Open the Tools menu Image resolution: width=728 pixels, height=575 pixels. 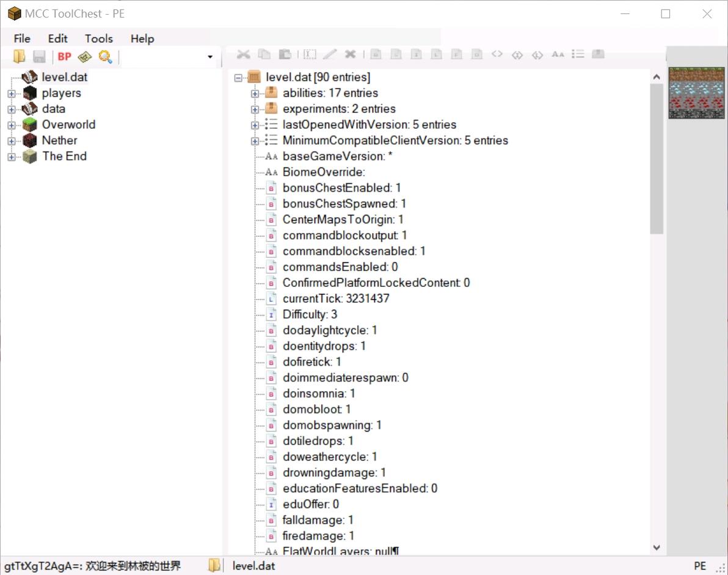pos(98,38)
